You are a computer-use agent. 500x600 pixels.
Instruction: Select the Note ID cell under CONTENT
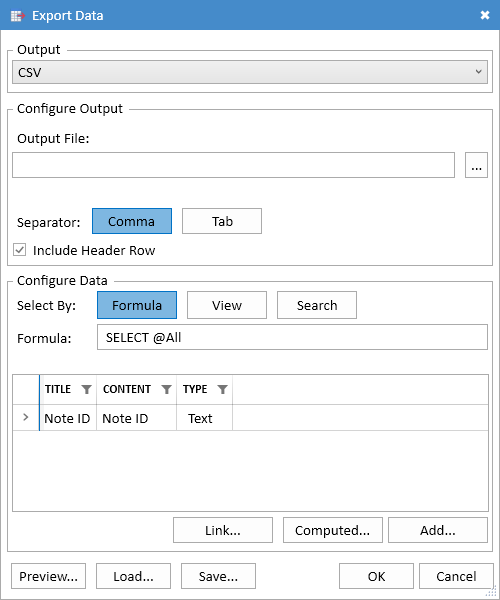coord(136,418)
